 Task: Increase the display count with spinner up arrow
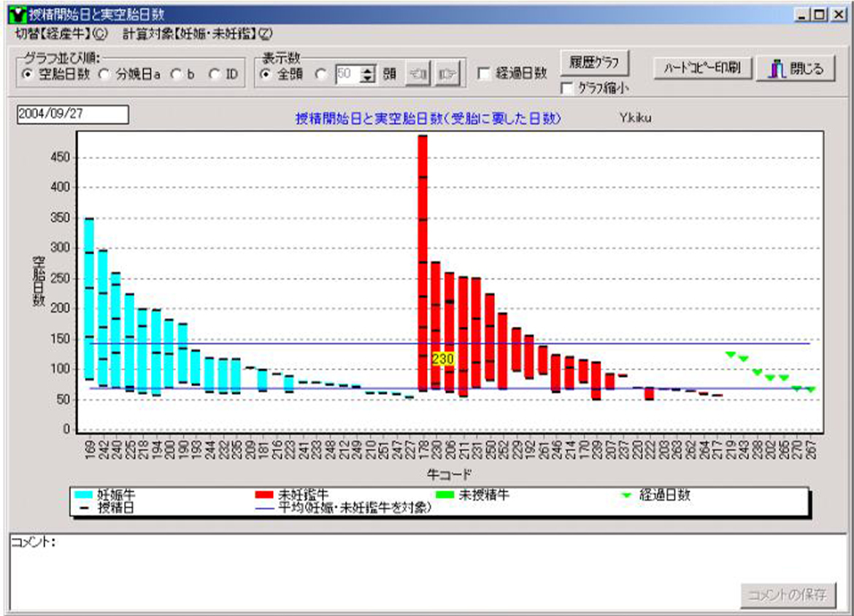click(368, 70)
